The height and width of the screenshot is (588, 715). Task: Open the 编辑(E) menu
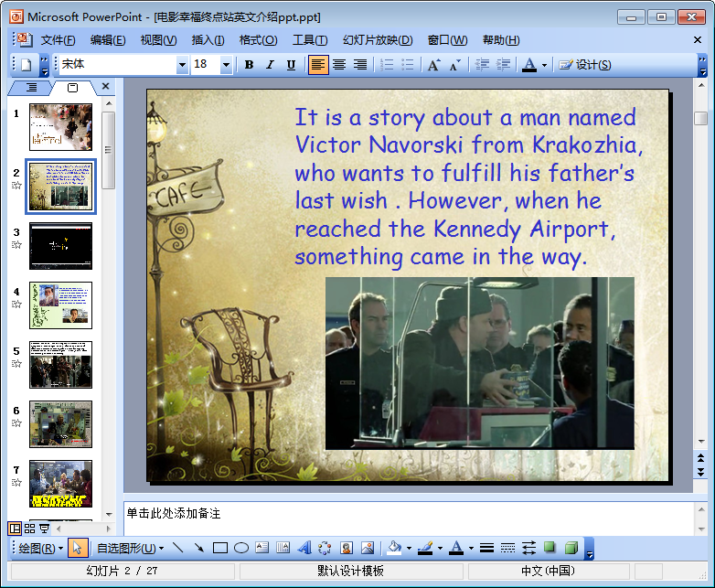tap(108, 40)
